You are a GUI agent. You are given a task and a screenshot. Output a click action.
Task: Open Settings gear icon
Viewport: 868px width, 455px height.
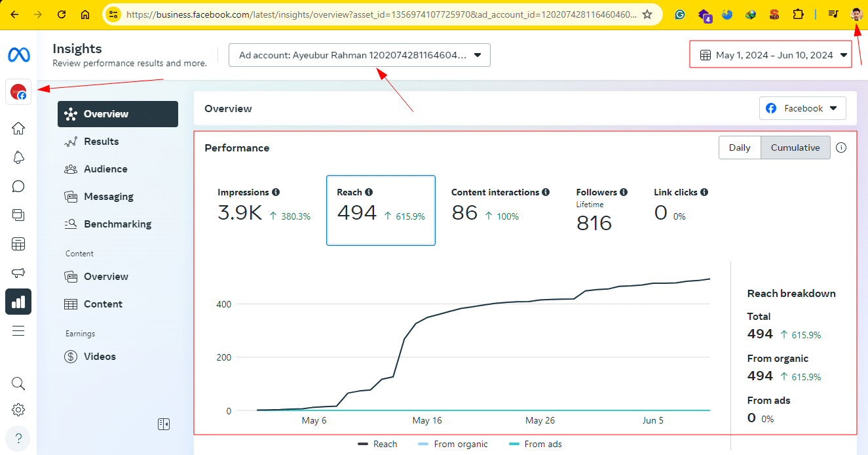(x=18, y=410)
